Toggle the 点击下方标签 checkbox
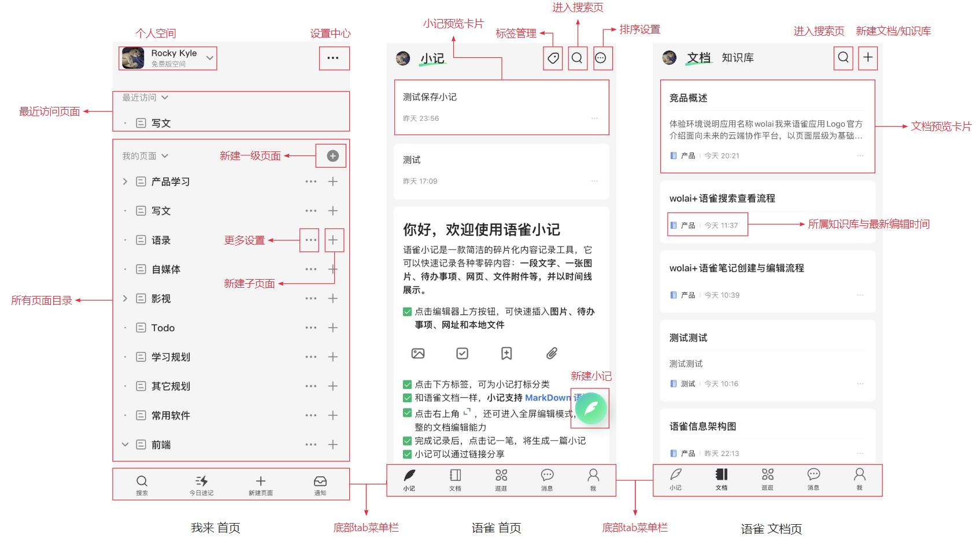This screenshot has width=980, height=545. [407, 384]
